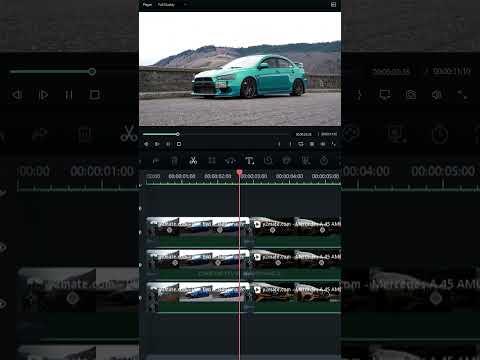This screenshot has width=480, height=360.
Task: Click the layout icon at the preview's top right
Action: click(x=333, y=4)
